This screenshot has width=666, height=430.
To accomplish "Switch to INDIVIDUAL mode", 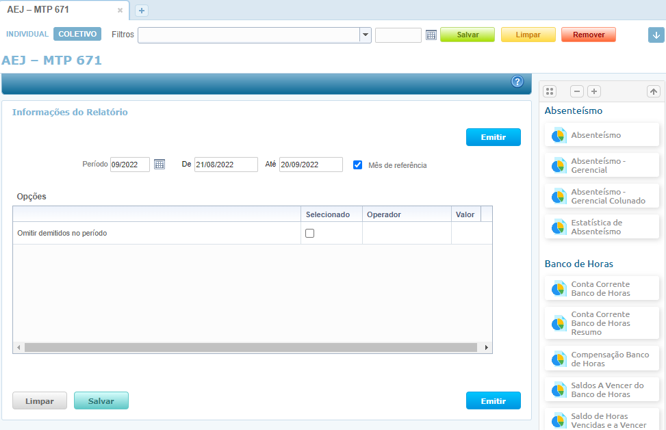I will [x=27, y=34].
